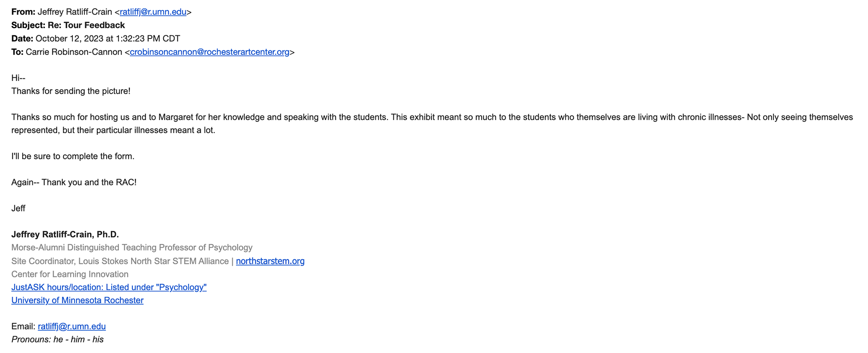The height and width of the screenshot is (353, 868).
Task: Click the bold "To:" label
Action: 17,52
